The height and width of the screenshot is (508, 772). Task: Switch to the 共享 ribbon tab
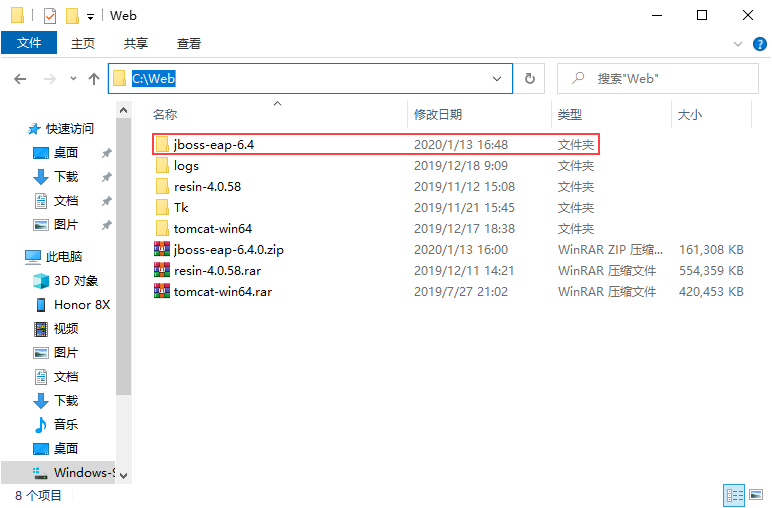(x=136, y=43)
